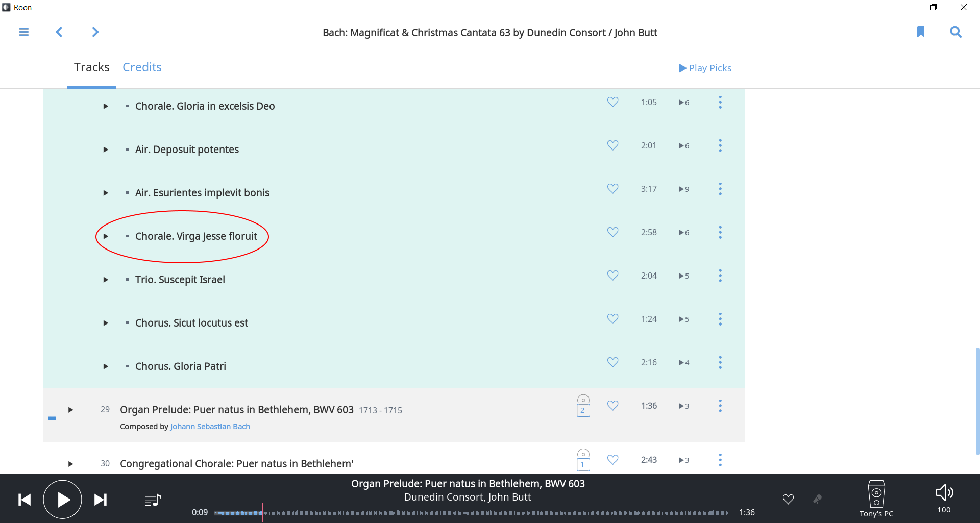
Task: Play track 30 Congregational Chorale
Action: click(71, 464)
